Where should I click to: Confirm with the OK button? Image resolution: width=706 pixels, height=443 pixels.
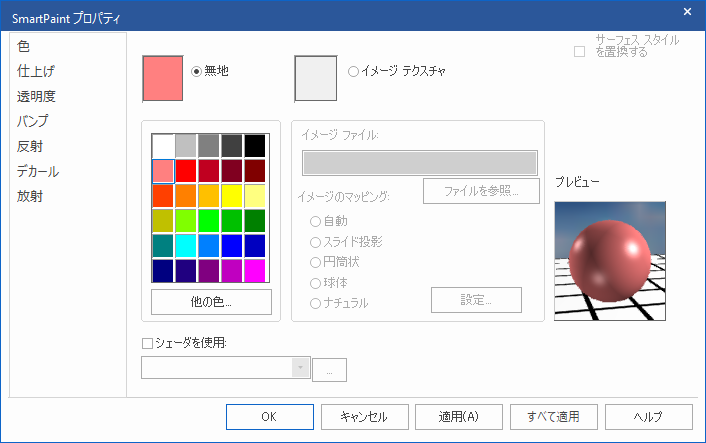[270, 417]
